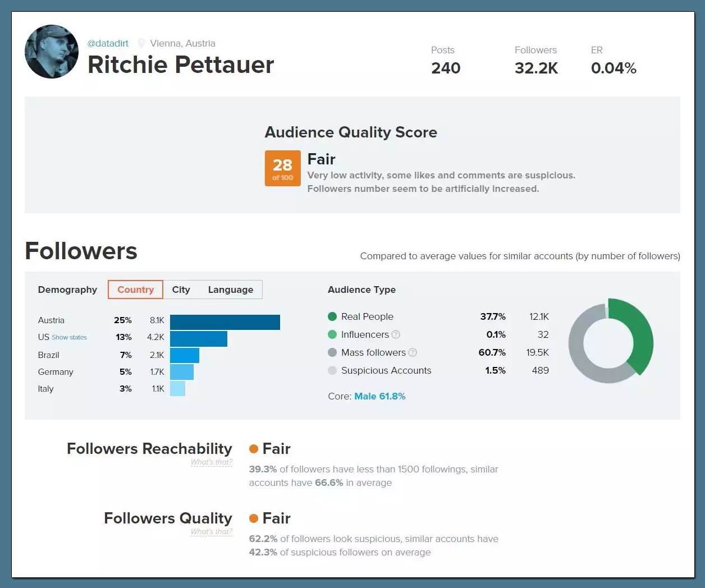Image resolution: width=705 pixels, height=588 pixels.
Task: Click the green Real People legend dot
Action: [x=332, y=316]
